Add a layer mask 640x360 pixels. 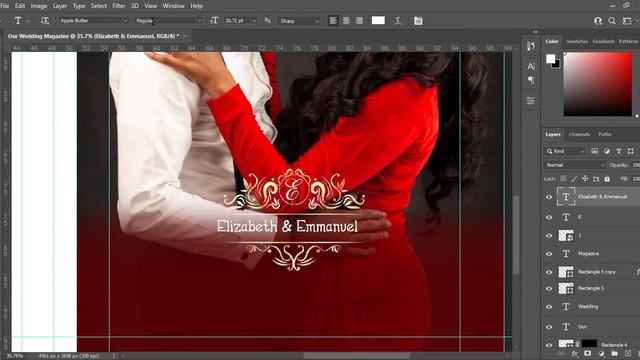click(x=587, y=353)
